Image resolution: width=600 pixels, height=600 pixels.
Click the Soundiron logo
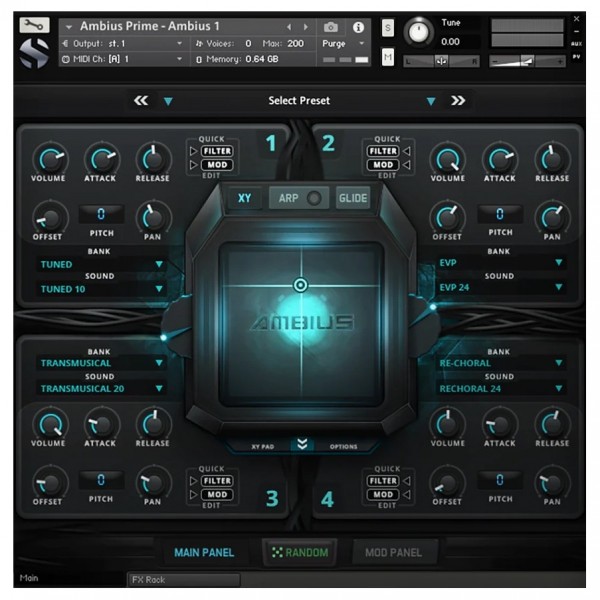pos(34,54)
